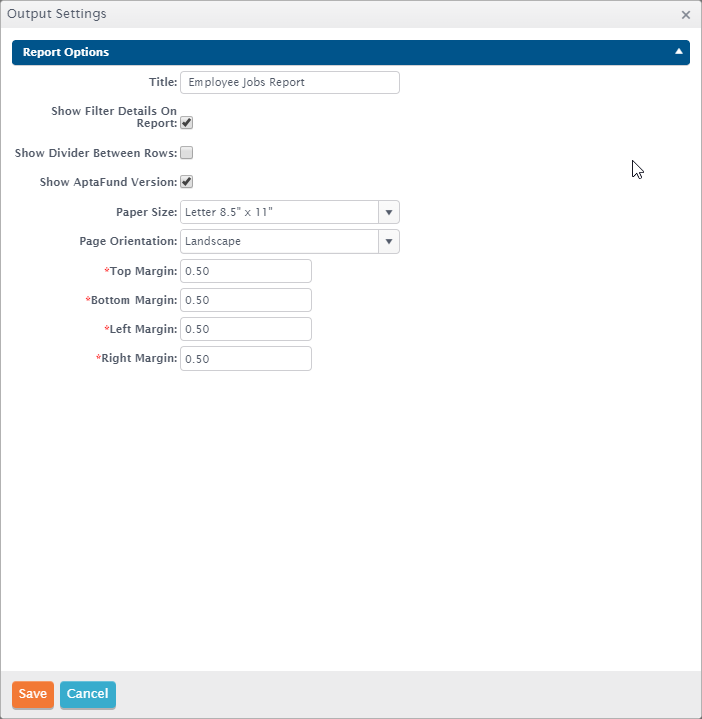Close the Output Settings dialog
The image size is (702, 719).
point(685,15)
